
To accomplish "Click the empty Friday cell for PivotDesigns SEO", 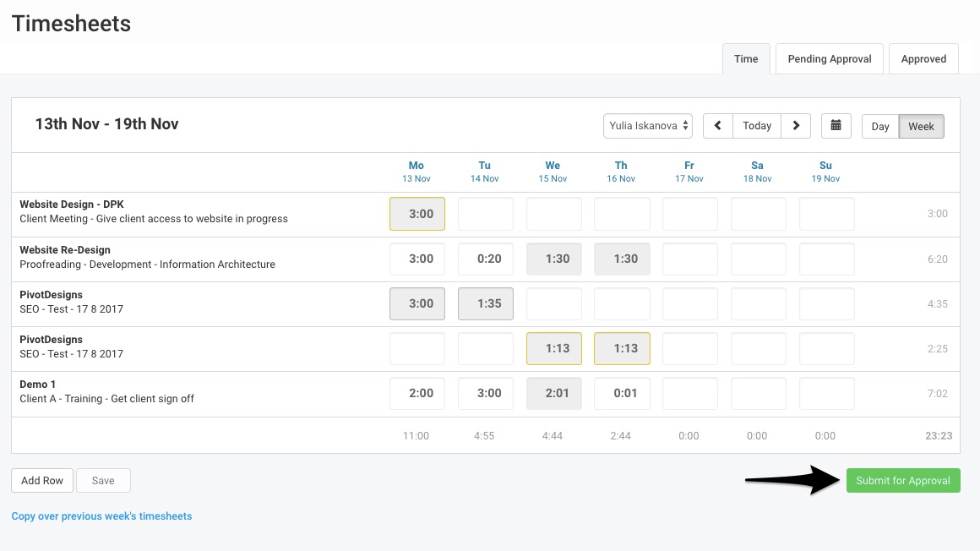I will [689, 303].
